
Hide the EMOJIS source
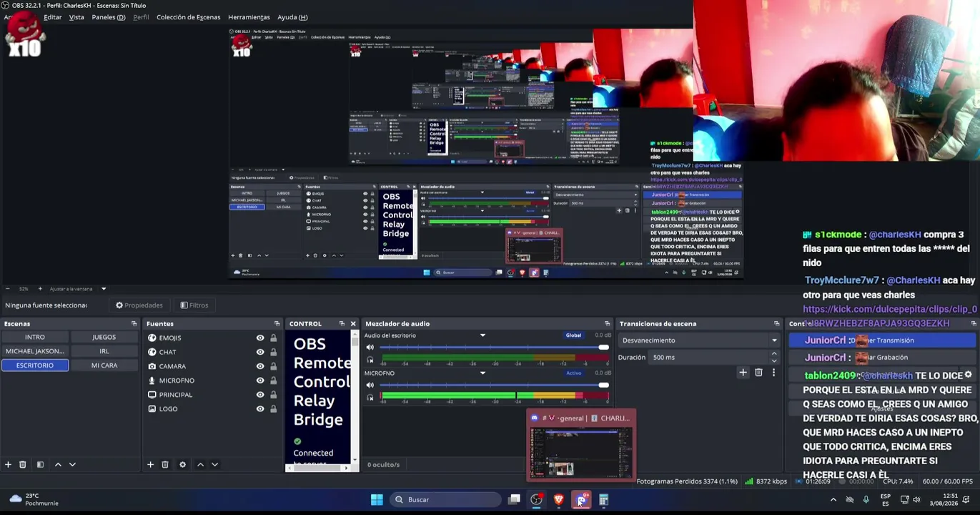[x=260, y=338]
